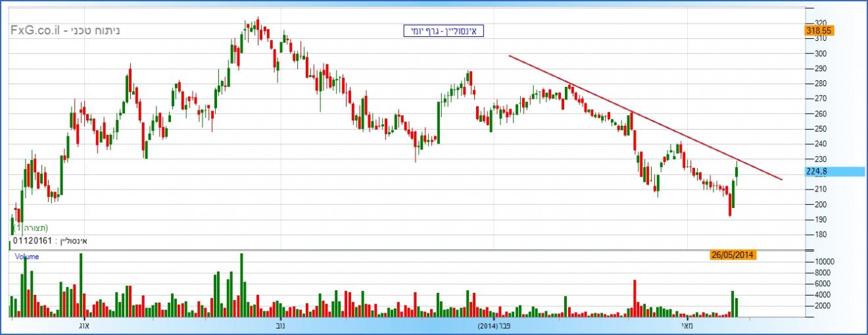The width and height of the screenshot is (868, 335).
Task: Click the tall red volume bar before מאי
Action: [635, 297]
